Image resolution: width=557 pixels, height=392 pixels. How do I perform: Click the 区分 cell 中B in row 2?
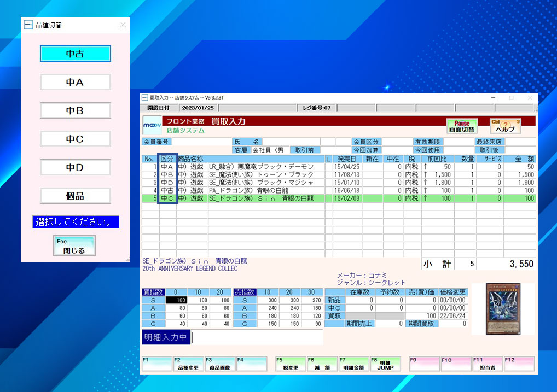(167, 174)
